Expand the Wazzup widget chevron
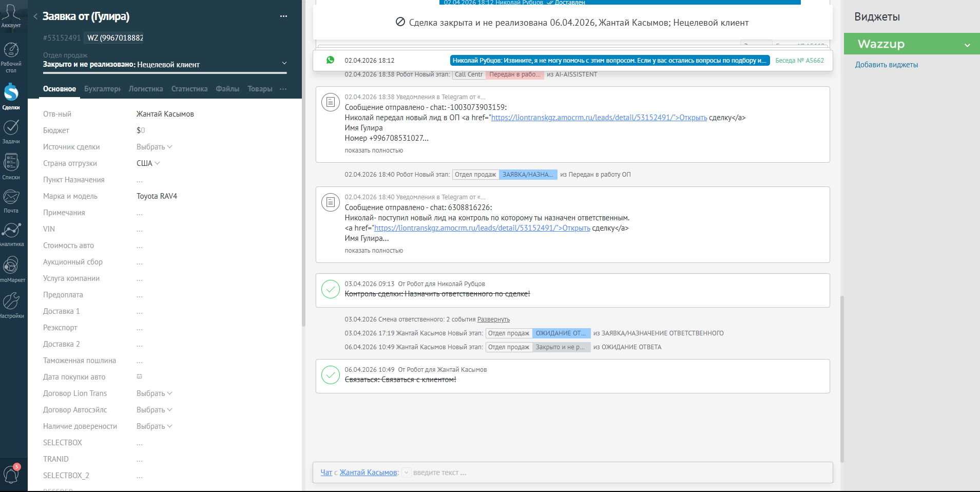This screenshot has width=980, height=492. tap(967, 45)
